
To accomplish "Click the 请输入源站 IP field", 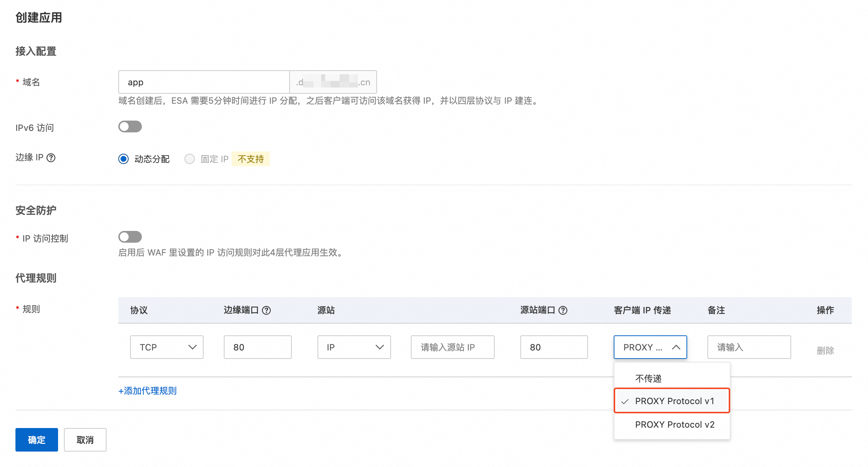I will click(x=452, y=347).
